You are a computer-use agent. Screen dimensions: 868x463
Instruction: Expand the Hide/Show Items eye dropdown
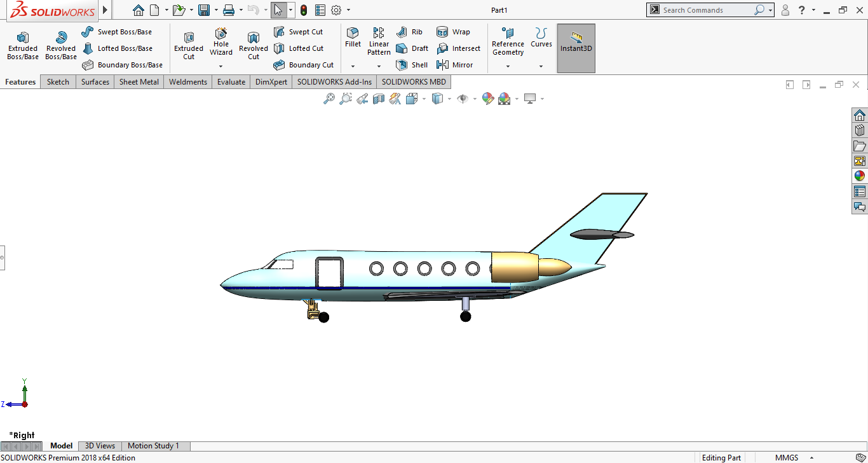[x=476, y=99]
